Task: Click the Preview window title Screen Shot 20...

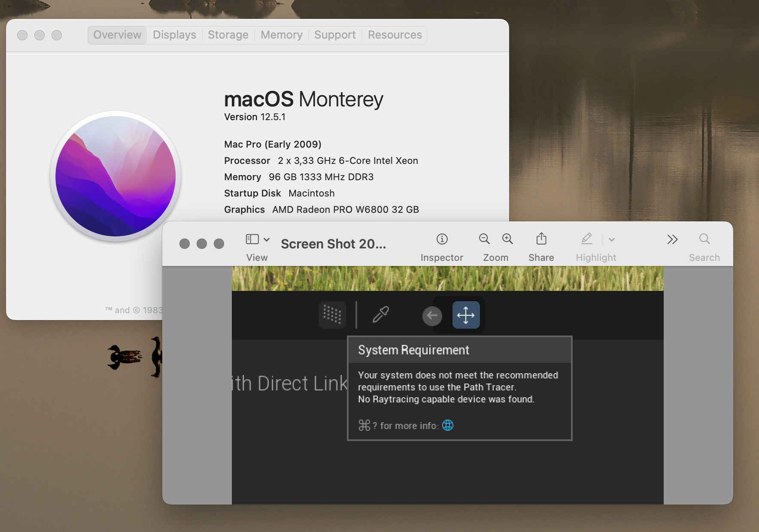Action: point(334,244)
